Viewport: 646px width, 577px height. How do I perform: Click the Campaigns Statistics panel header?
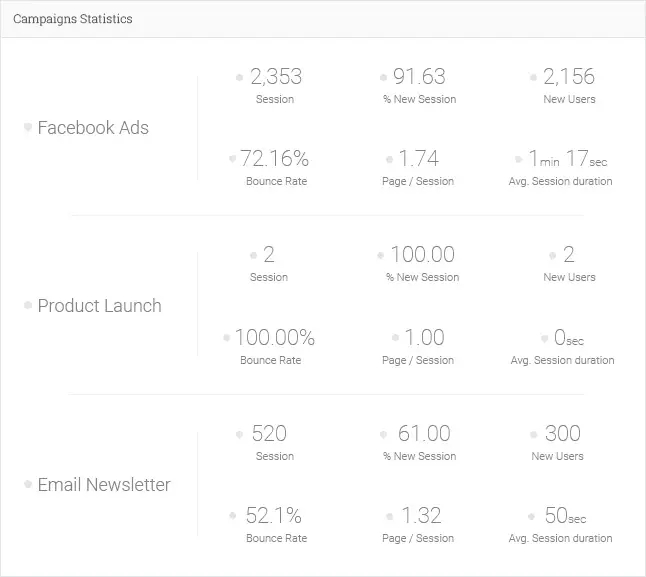(x=323, y=19)
